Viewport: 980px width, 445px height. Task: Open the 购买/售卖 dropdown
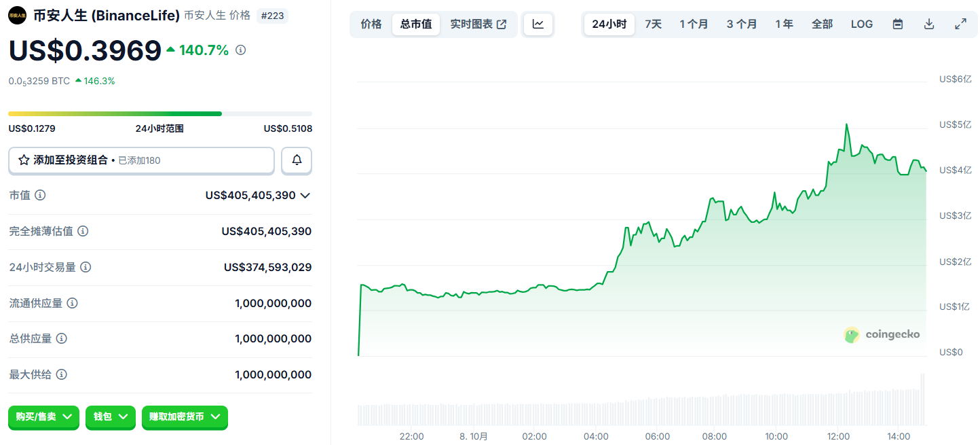tap(43, 417)
